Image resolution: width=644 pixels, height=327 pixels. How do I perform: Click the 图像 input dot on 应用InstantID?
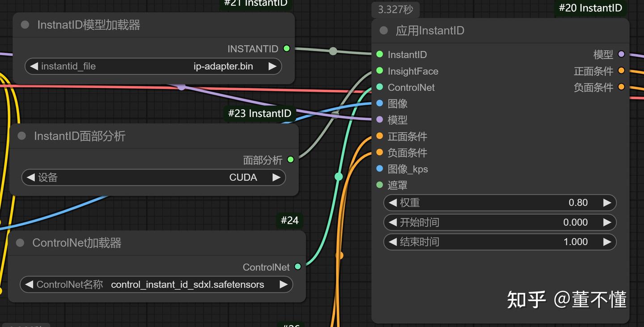coord(380,103)
